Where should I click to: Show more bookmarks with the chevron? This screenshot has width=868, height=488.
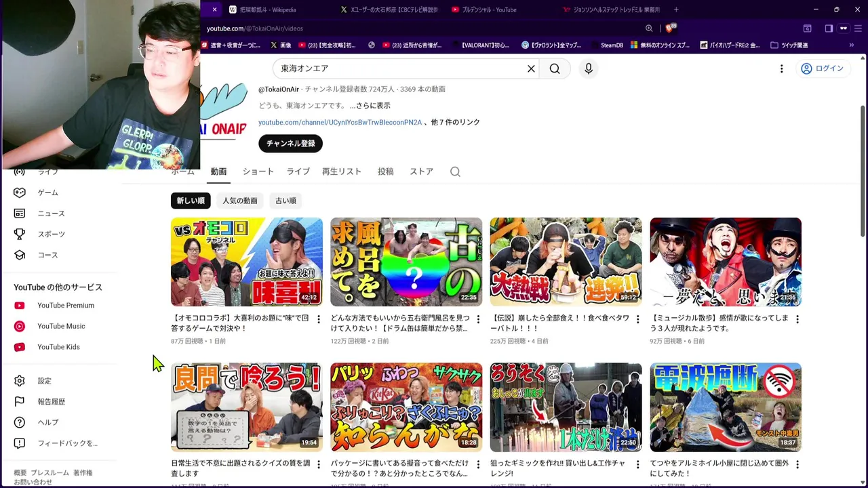point(852,45)
